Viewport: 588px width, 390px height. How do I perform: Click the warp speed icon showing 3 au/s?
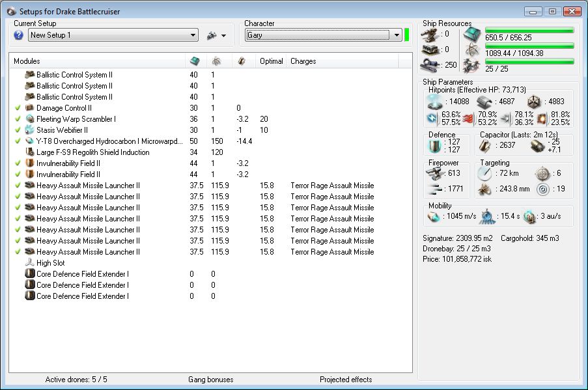(x=529, y=217)
